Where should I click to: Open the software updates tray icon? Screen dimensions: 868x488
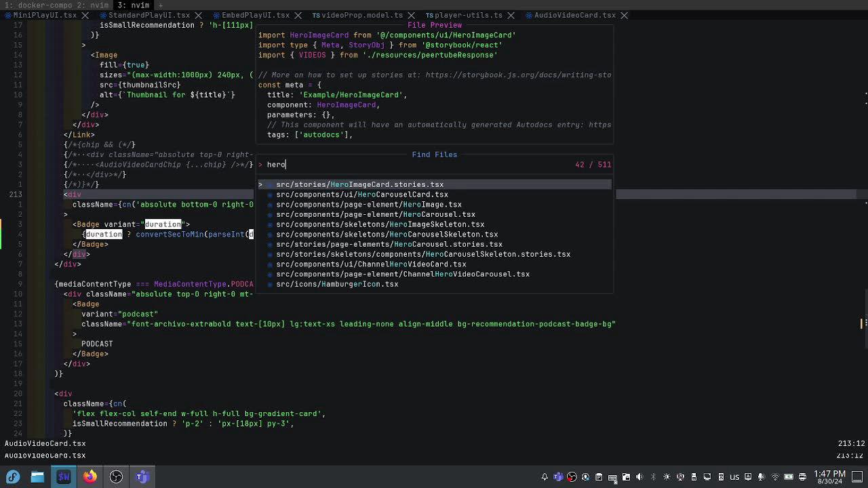(x=585, y=477)
